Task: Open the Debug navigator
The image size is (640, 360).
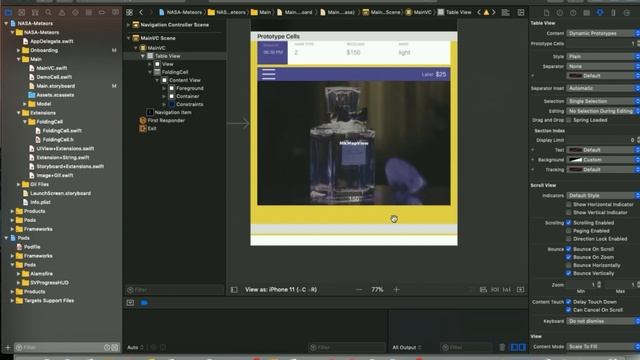Action: (x=89, y=13)
